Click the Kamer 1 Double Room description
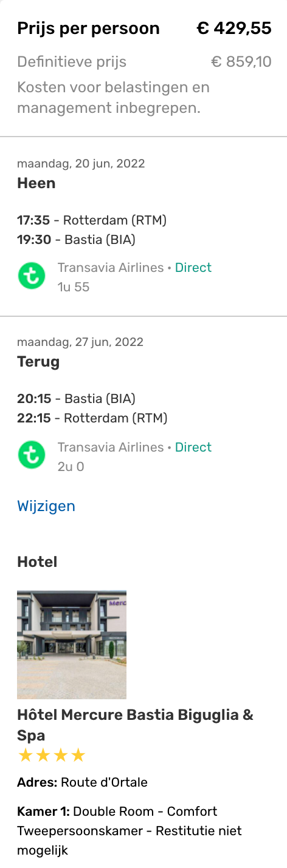This screenshot has width=287, height=868. [x=130, y=830]
